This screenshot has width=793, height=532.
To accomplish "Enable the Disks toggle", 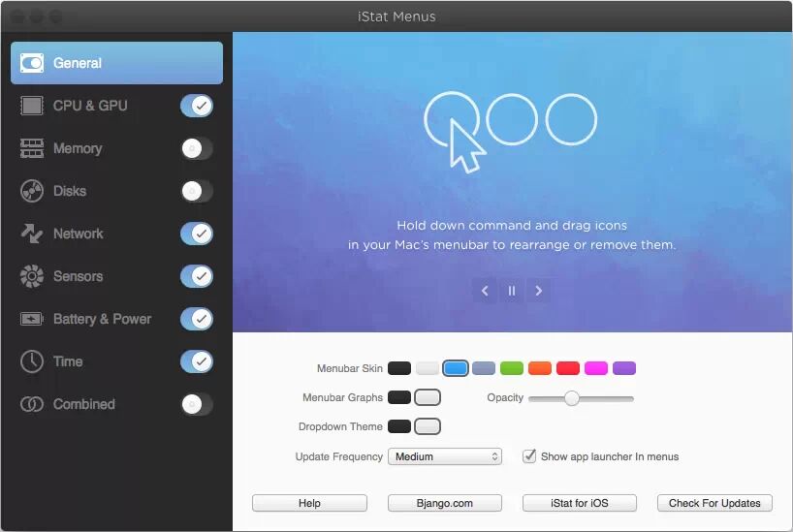I will (x=197, y=191).
